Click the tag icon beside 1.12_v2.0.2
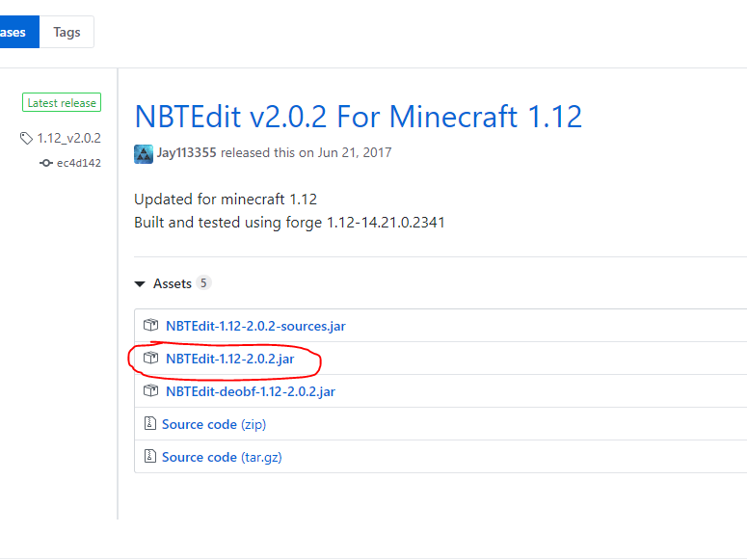 (x=26, y=138)
